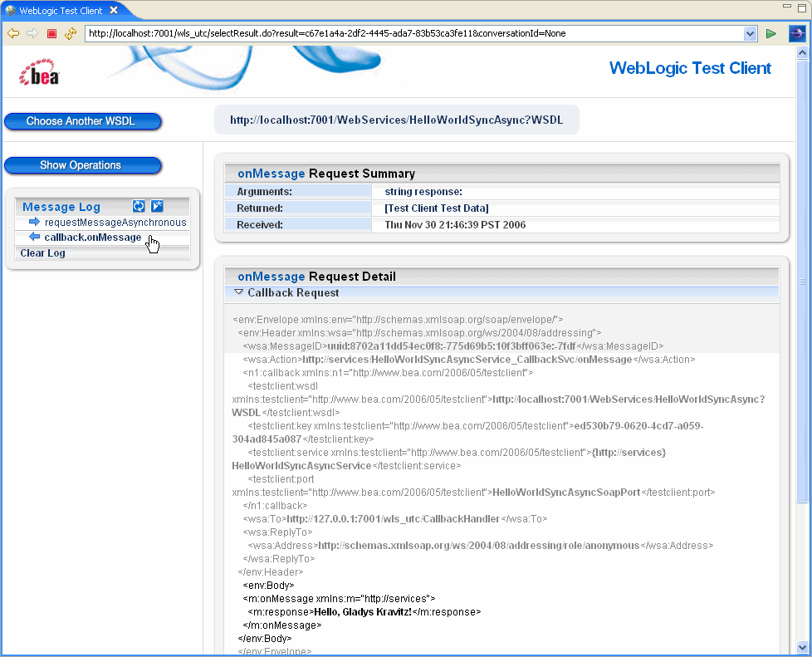Viewport: 812px width, 657px height.
Task: Select the WebLogic Test Client tab
Action: pos(61,10)
